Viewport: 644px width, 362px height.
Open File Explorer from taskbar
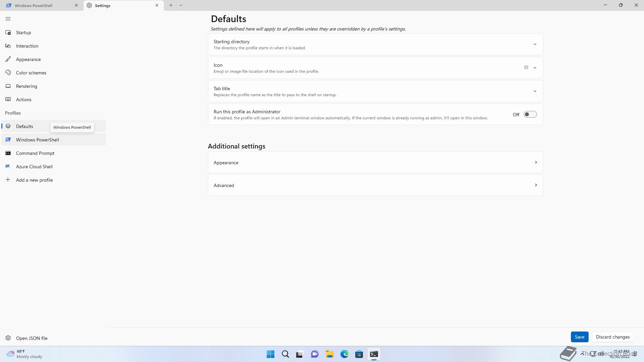coord(329,354)
